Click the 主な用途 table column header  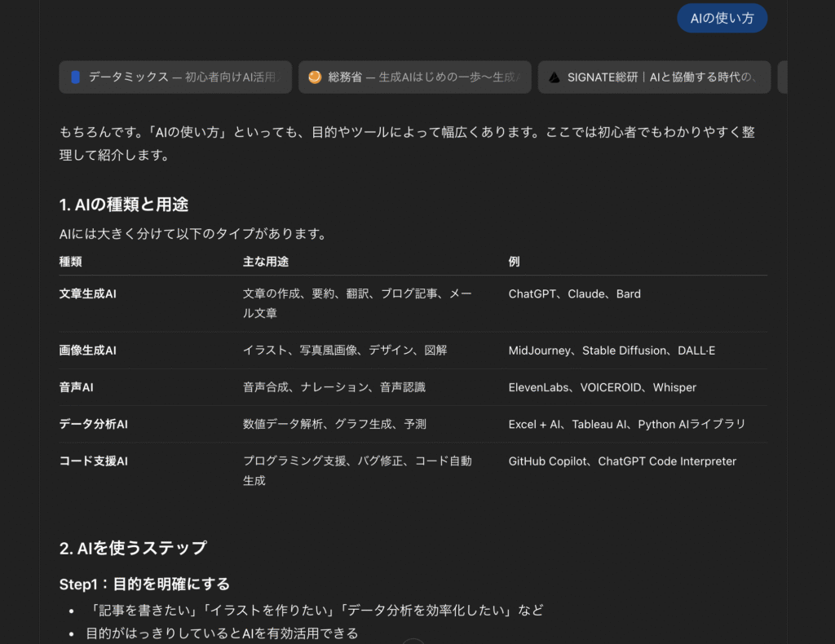coord(266,262)
